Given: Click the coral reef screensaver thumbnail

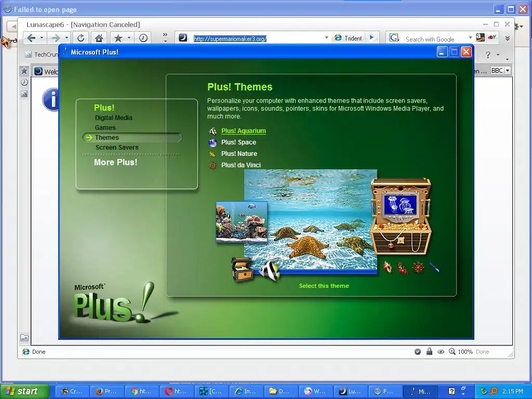Looking at the screenshot, I should (242, 222).
